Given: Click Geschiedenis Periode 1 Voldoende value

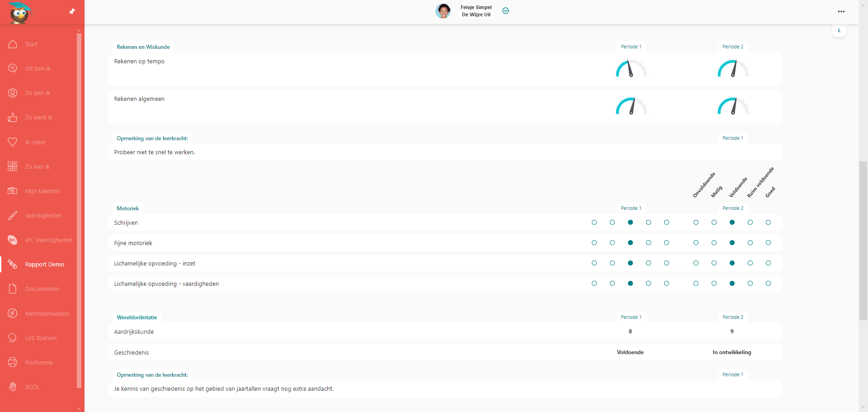Looking at the screenshot, I should (x=630, y=352).
